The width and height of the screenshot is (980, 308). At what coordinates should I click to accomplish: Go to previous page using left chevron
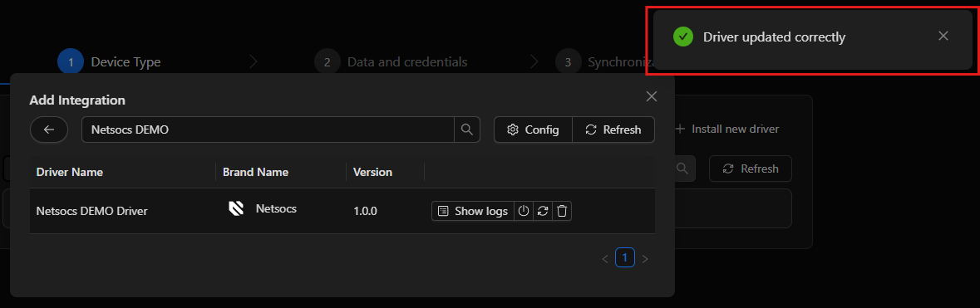pyautogui.click(x=605, y=258)
